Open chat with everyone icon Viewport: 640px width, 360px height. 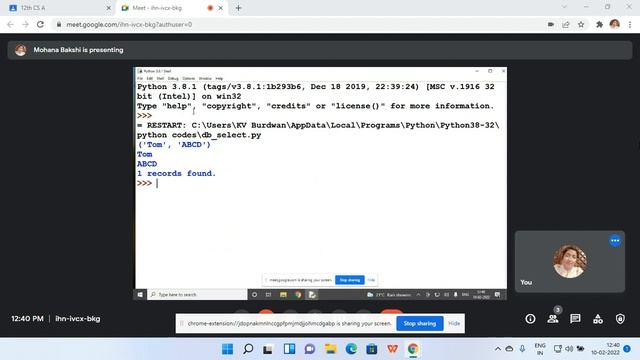tap(576, 319)
